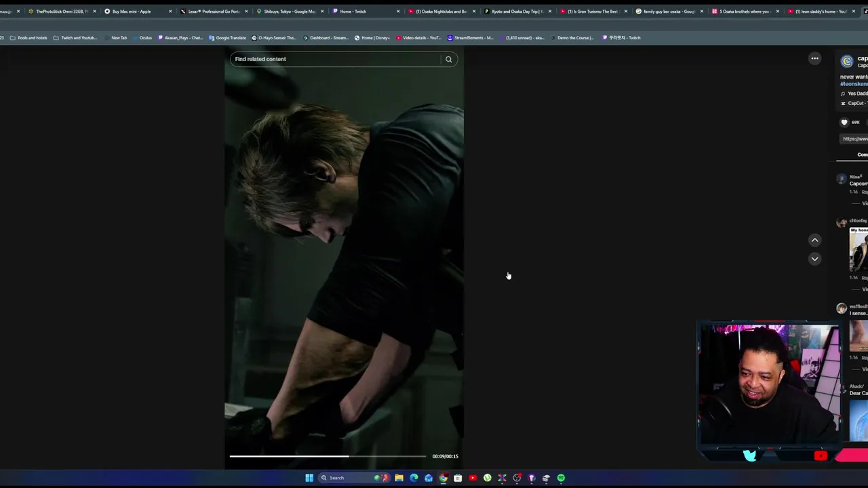Close the Shibuya, Tokyo Google Maps tab
Viewport: 868px width, 488px height.
[x=322, y=12]
